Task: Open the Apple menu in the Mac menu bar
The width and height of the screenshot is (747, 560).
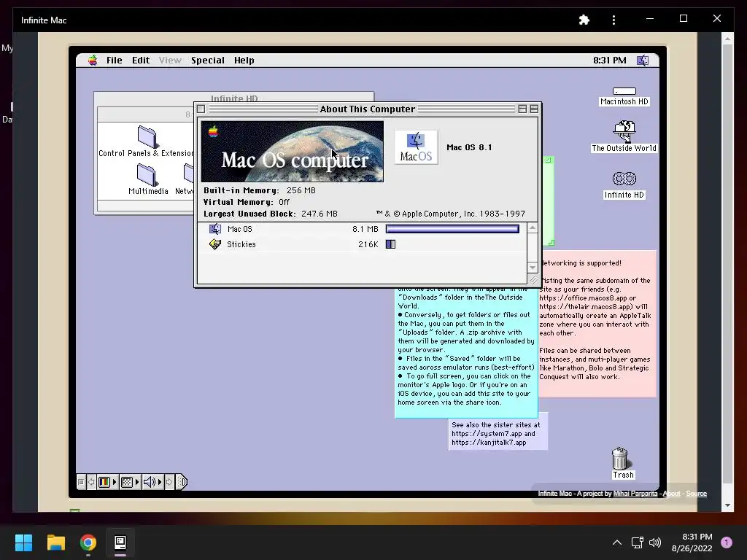Action: tap(93, 60)
